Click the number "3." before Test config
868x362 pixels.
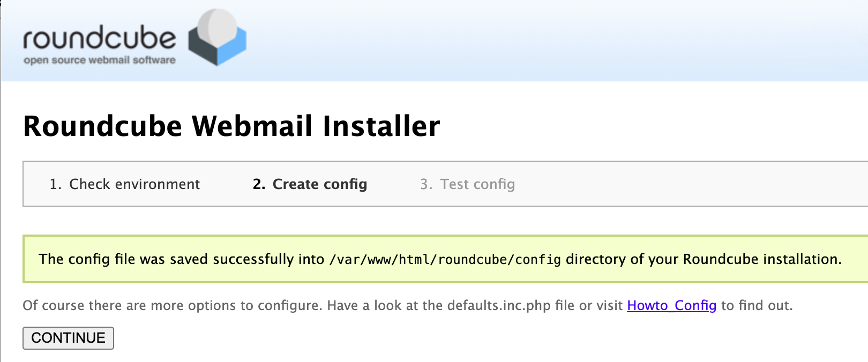click(x=426, y=184)
